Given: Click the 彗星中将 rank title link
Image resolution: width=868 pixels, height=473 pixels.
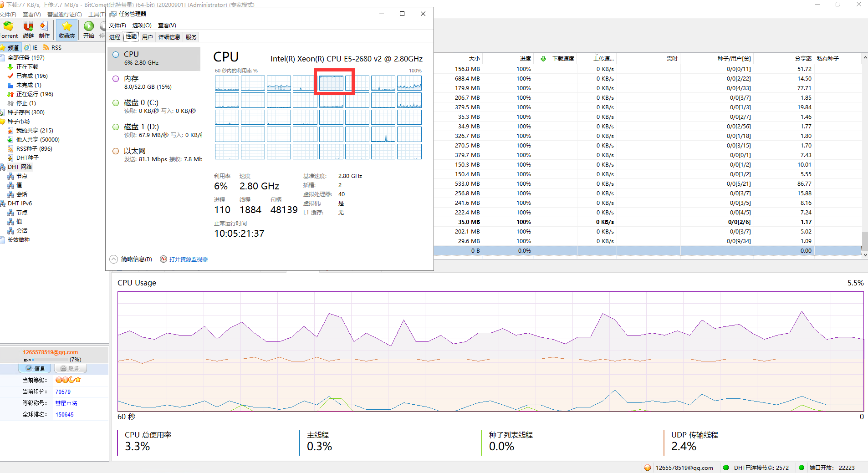Looking at the screenshot, I should pyautogui.click(x=66, y=403).
